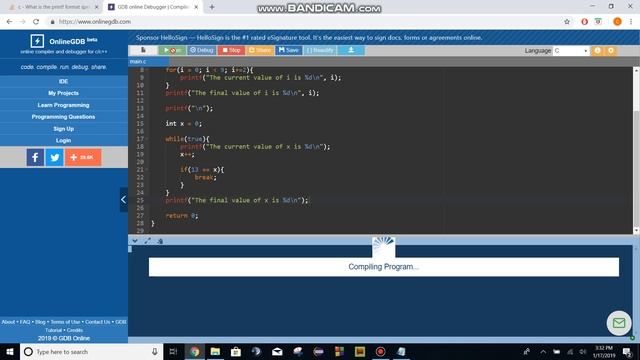Run the program with the Run button
The image size is (640, 360).
coord(172,50)
